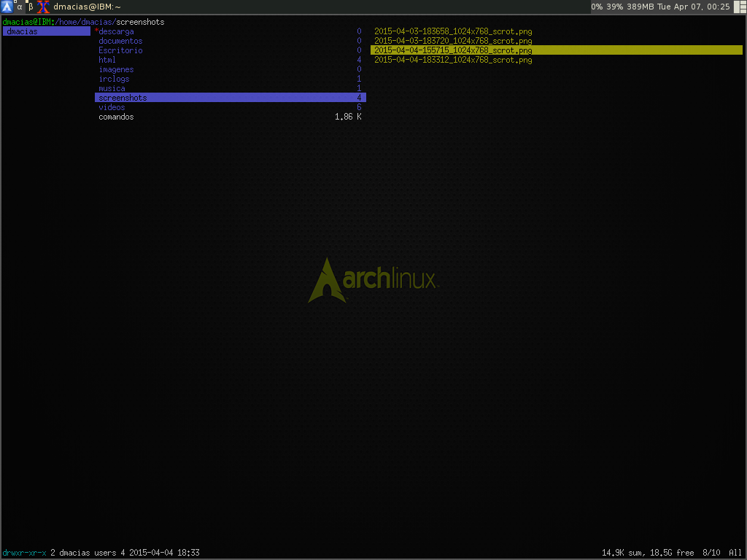Click the drwxr-xr-x permissions in status line
Image resolution: width=747 pixels, height=560 pixels.
(24, 553)
